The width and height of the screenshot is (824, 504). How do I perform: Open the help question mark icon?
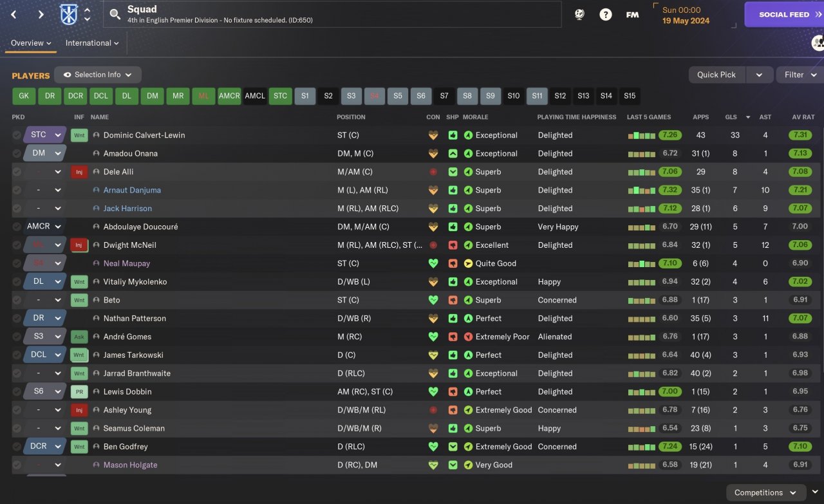tap(606, 14)
